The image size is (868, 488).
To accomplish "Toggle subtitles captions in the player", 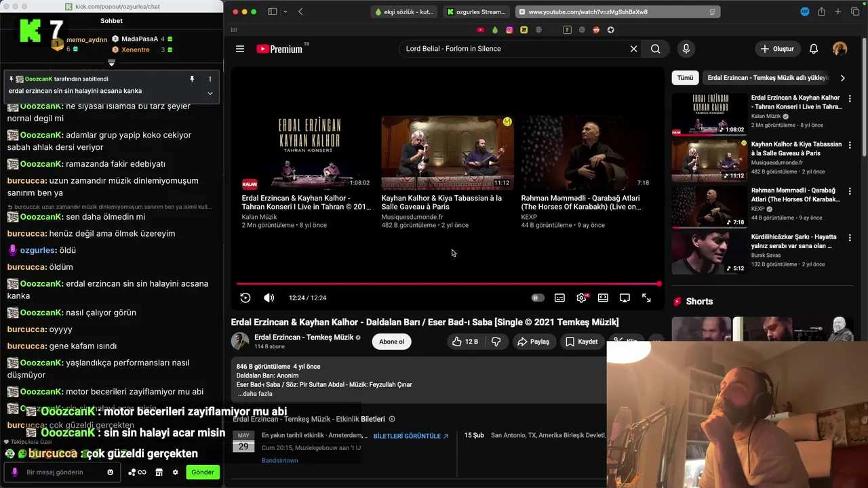I will coord(559,298).
